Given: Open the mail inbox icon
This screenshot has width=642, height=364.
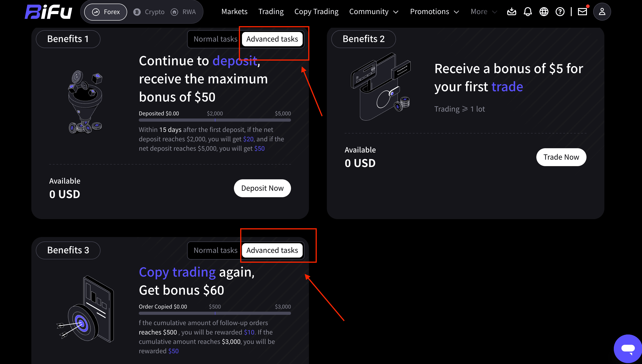Looking at the screenshot, I should 582,12.
